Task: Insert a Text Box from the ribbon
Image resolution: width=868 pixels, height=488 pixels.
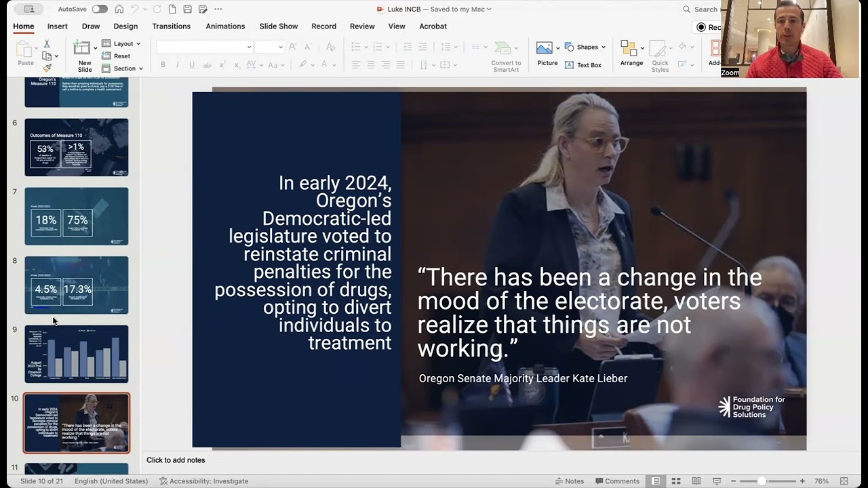Action: (x=583, y=65)
